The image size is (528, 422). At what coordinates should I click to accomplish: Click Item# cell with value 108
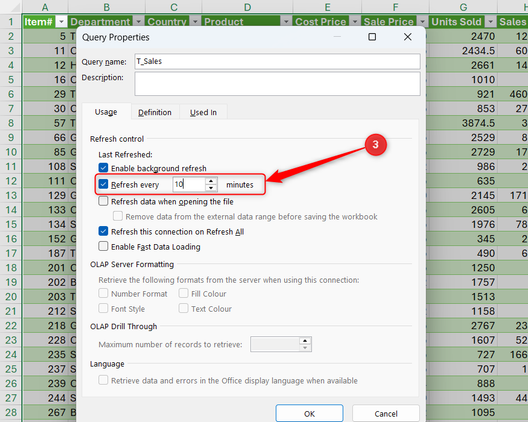point(45,166)
